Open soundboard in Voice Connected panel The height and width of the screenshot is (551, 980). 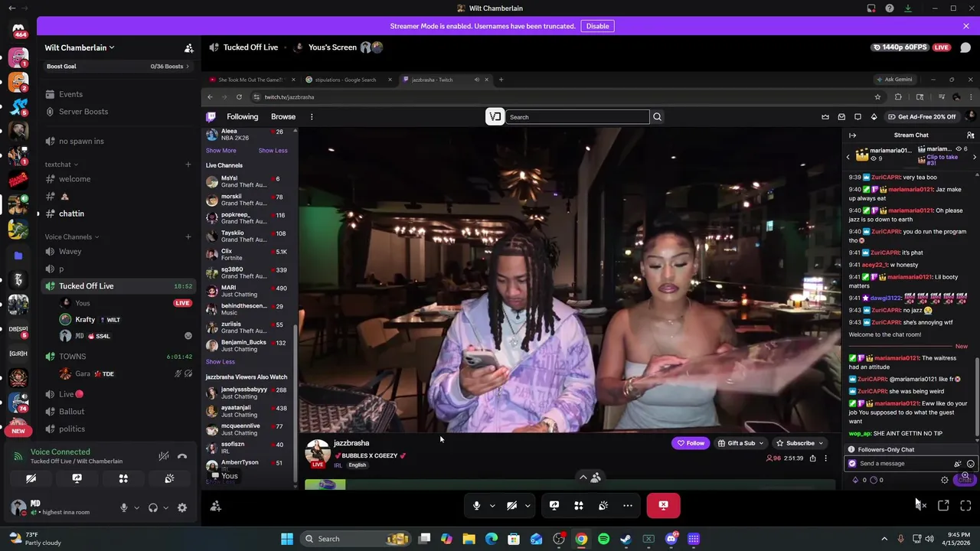pyautogui.click(x=169, y=478)
